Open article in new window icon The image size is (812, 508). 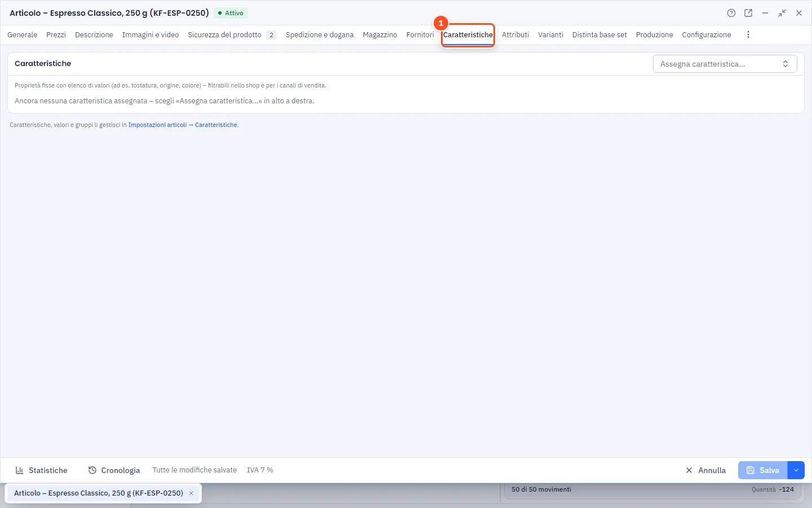click(x=748, y=13)
